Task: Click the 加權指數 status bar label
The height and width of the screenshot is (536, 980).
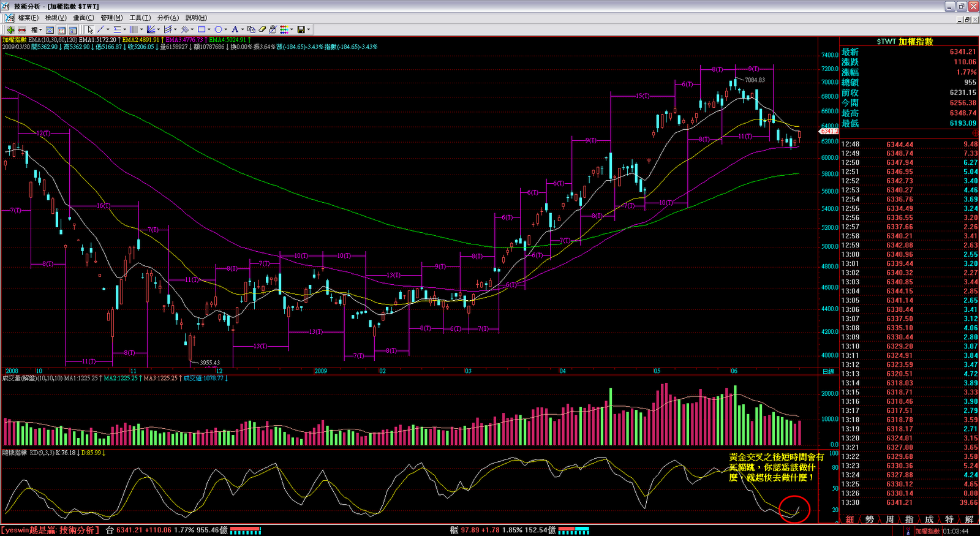Action: click(927, 531)
